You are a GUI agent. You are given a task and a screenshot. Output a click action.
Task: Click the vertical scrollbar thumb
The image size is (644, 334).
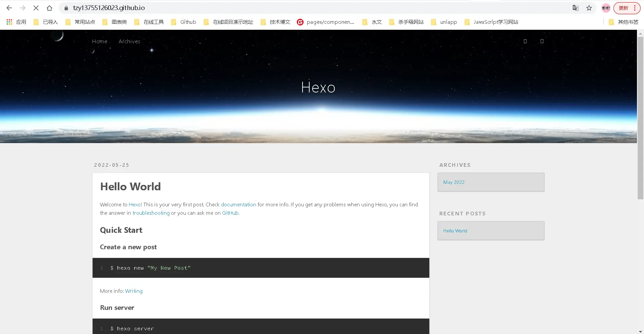tap(640, 118)
